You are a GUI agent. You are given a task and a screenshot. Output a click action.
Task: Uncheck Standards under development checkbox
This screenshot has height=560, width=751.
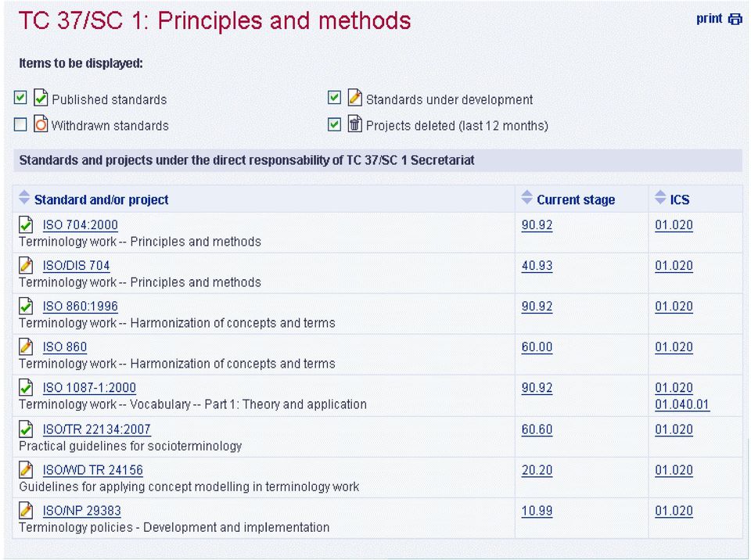click(334, 99)
